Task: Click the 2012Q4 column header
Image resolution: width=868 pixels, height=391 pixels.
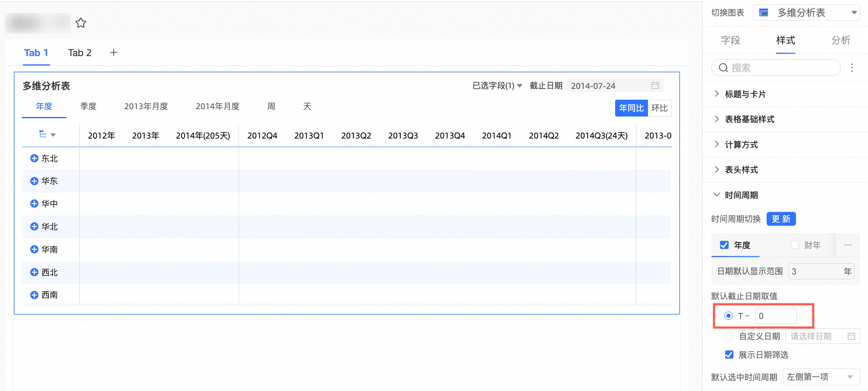Action: tap(262, 136)
